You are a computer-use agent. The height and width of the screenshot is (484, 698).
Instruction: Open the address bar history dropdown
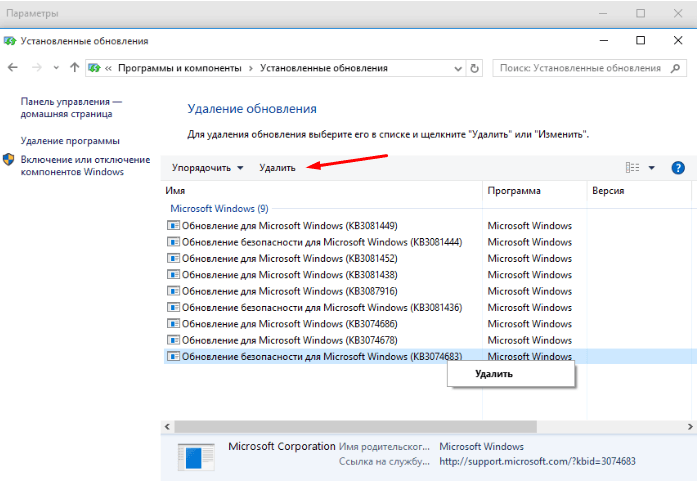458,69
